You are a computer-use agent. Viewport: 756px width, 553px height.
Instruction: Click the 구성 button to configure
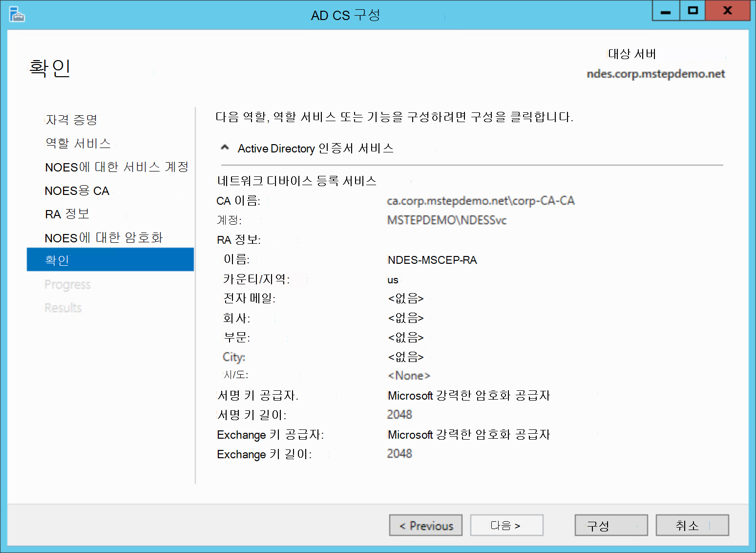pyautogui.click(x=611, y=525)
